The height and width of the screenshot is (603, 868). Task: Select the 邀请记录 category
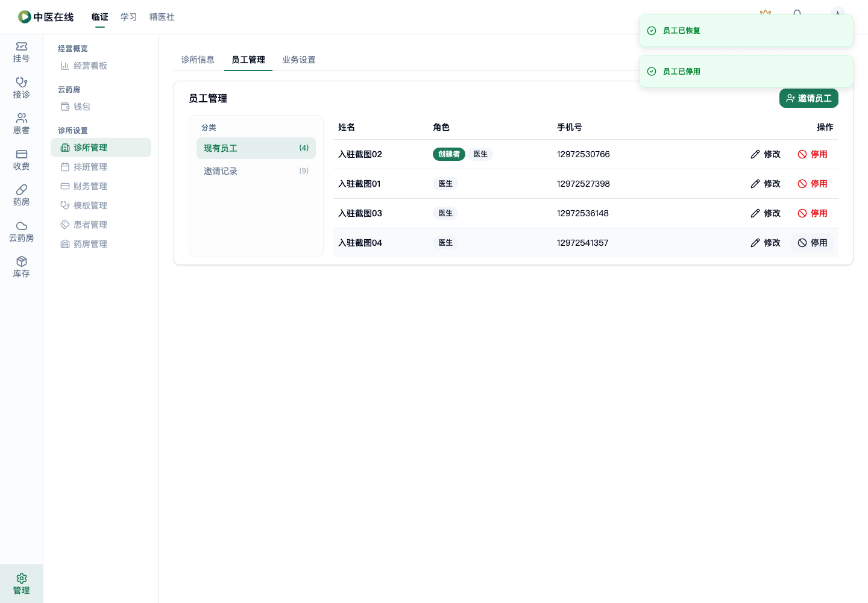tap(256, 171)
